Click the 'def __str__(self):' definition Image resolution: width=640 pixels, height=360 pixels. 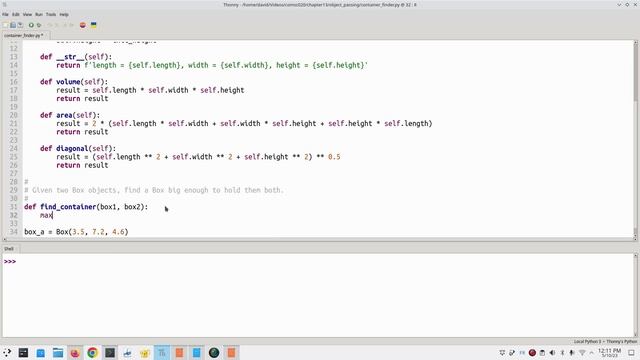click(x=76, y=57)
